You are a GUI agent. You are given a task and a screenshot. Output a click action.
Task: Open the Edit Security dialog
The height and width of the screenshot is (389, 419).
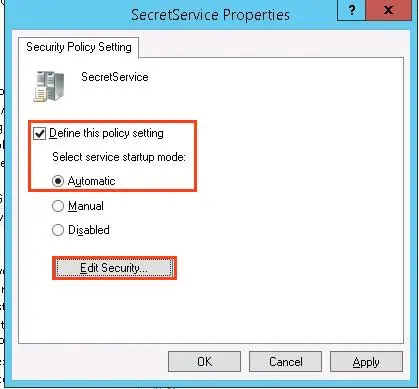coord(114,268)
